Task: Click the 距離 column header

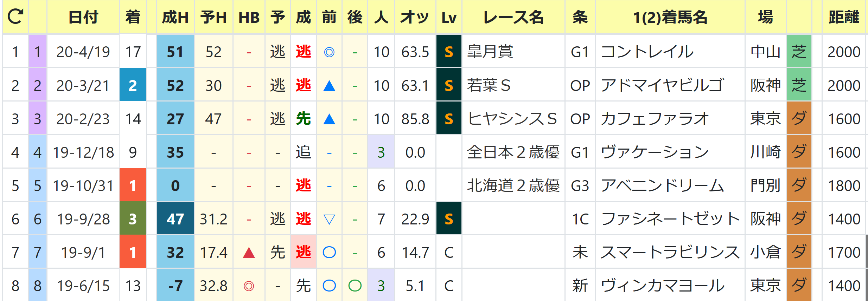Action: pos(843,17)
